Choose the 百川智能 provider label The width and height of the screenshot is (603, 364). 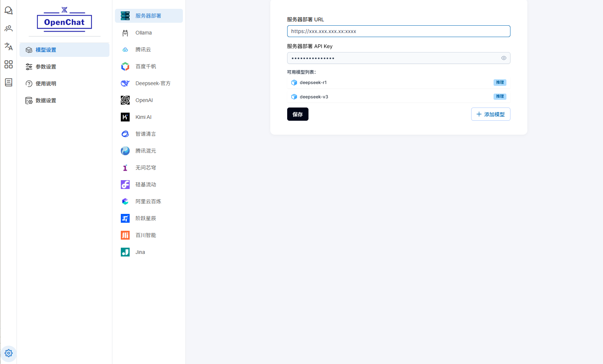pyautogui.click(x=146, y=235)
